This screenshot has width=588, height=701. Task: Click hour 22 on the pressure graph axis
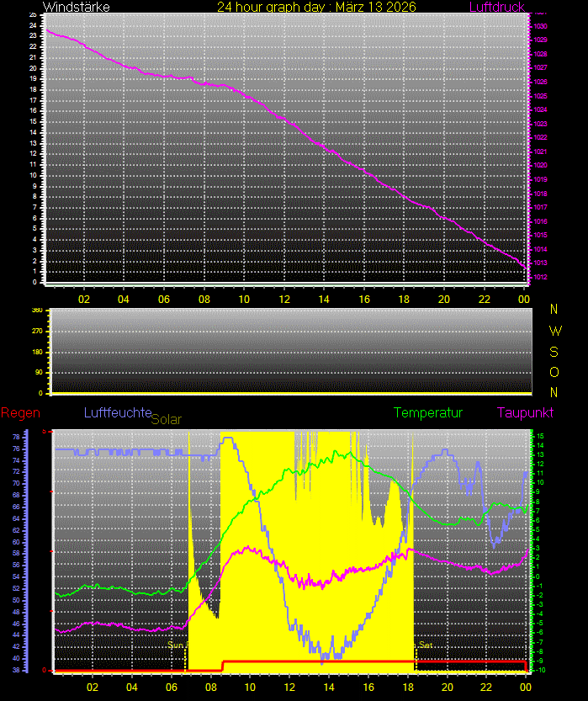click(485, 298)
